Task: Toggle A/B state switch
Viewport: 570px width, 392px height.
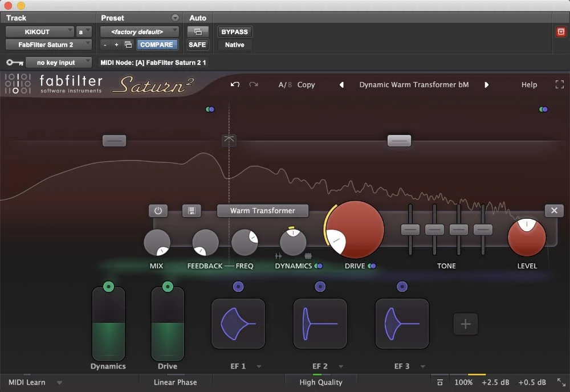Action: point(285,85)
